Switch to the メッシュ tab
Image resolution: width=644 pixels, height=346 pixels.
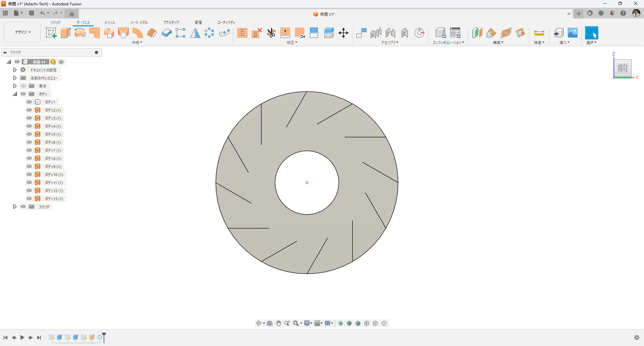(109, 22)
